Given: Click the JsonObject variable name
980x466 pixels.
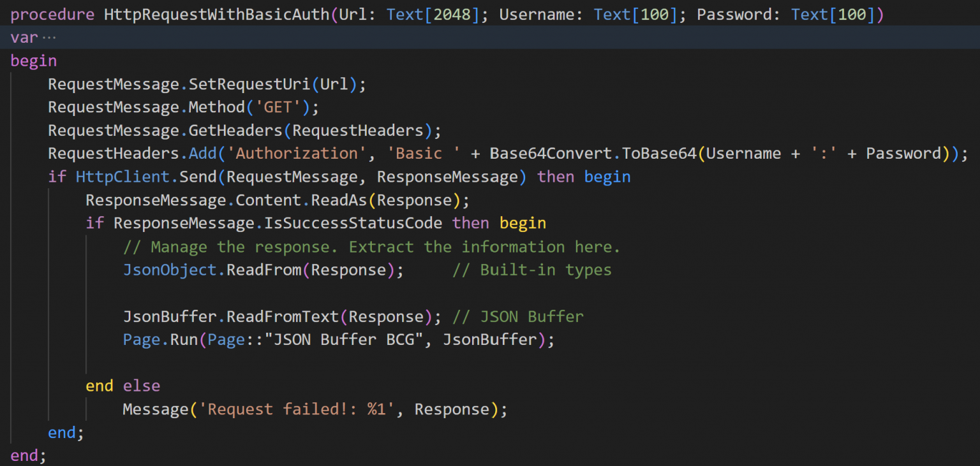Looking at the screenshot, I should (170, 270).
